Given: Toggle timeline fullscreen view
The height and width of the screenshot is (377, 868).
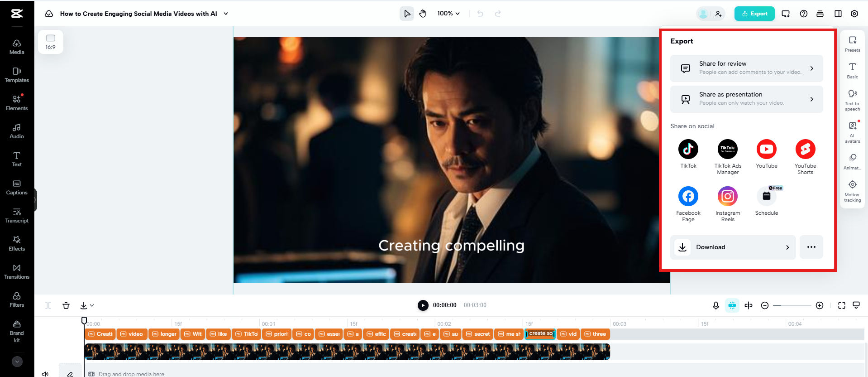Looking at the screenshot, I should tap(842, 305).
